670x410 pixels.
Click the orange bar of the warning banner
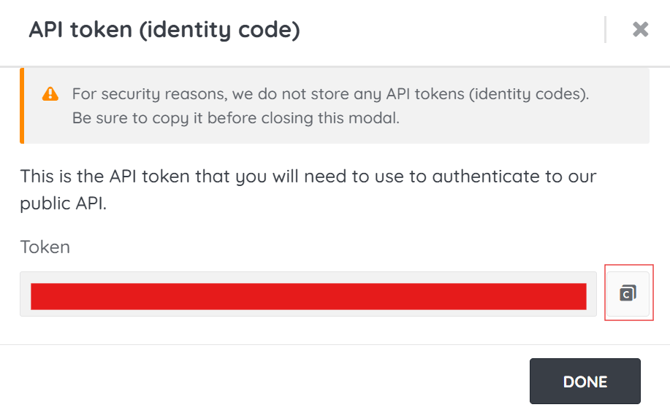(x=22, y=106)
